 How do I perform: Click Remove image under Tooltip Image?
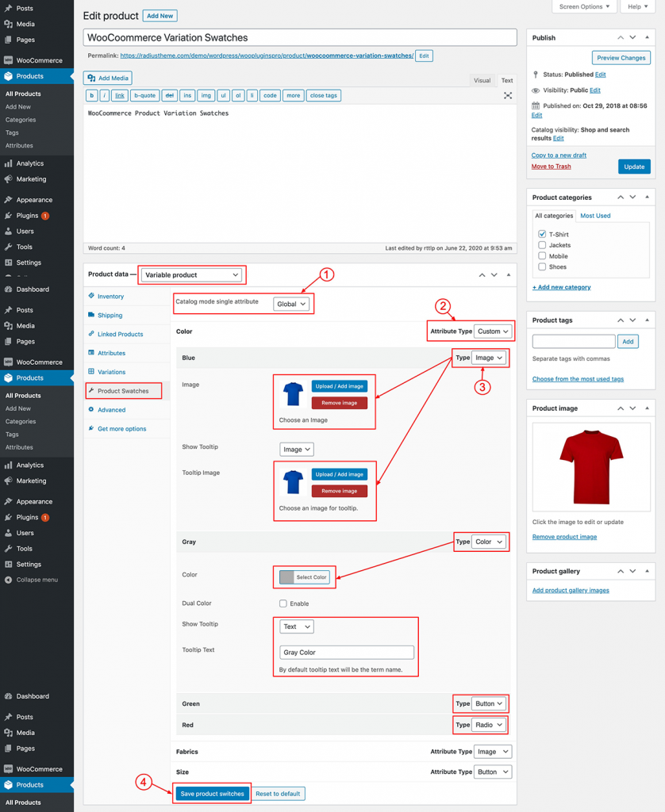point(339,491)
